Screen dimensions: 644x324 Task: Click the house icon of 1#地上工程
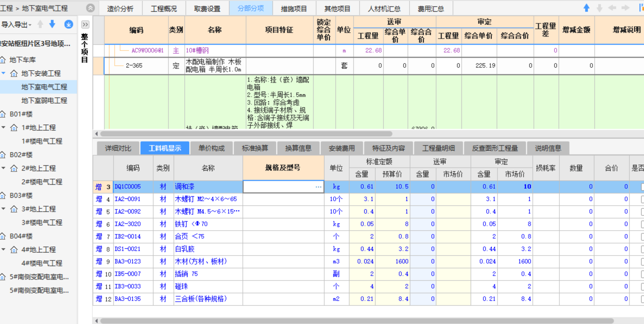coord(14,128)
